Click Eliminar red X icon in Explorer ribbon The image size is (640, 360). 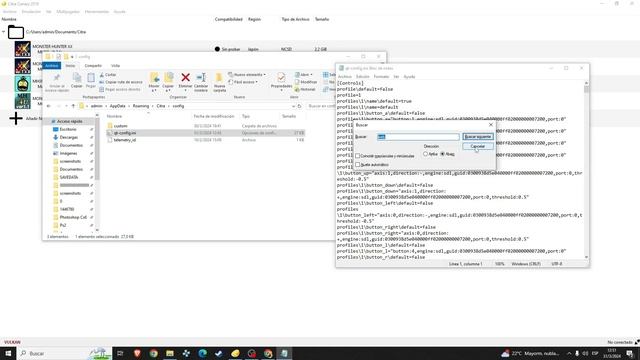(x=185, y=77)
